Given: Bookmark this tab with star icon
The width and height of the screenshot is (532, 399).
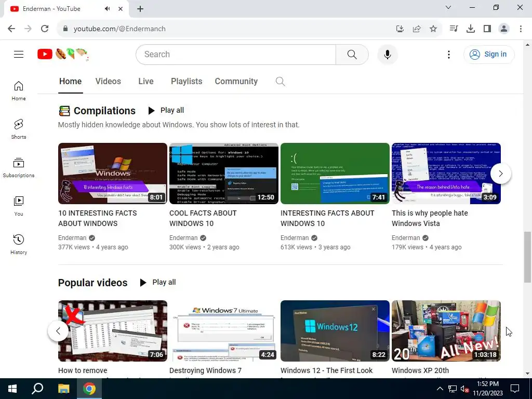Looking at the screenshot, I should click(433, 29).
